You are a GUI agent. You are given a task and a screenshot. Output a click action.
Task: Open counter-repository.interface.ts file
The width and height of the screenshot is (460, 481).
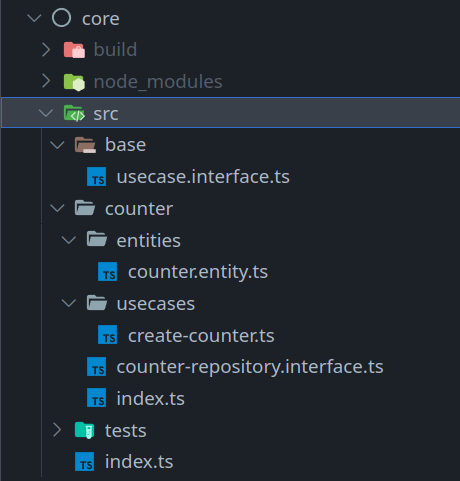pyautogui.click(x=250, y=367)
